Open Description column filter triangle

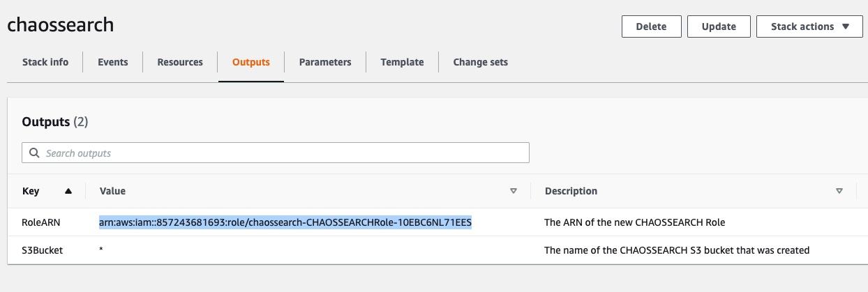[x=839, y=191]
